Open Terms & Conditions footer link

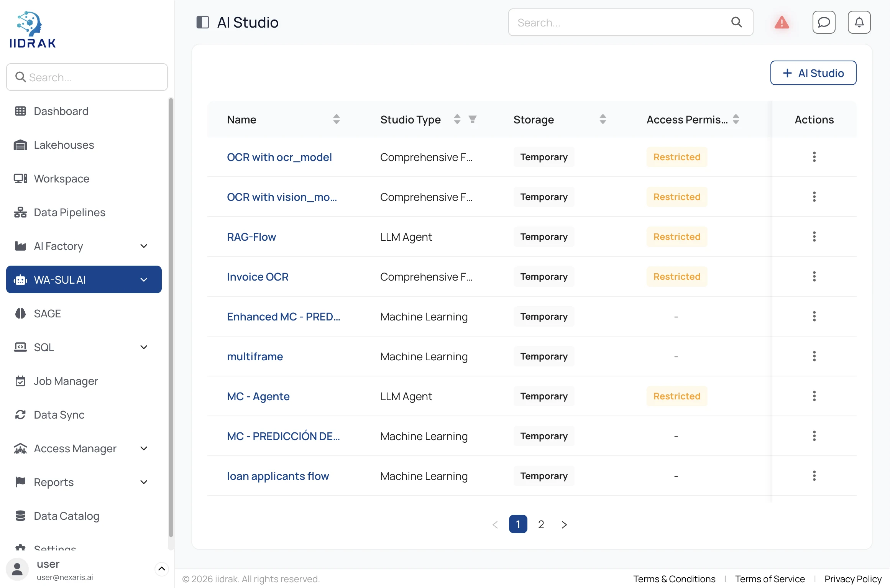674,579
